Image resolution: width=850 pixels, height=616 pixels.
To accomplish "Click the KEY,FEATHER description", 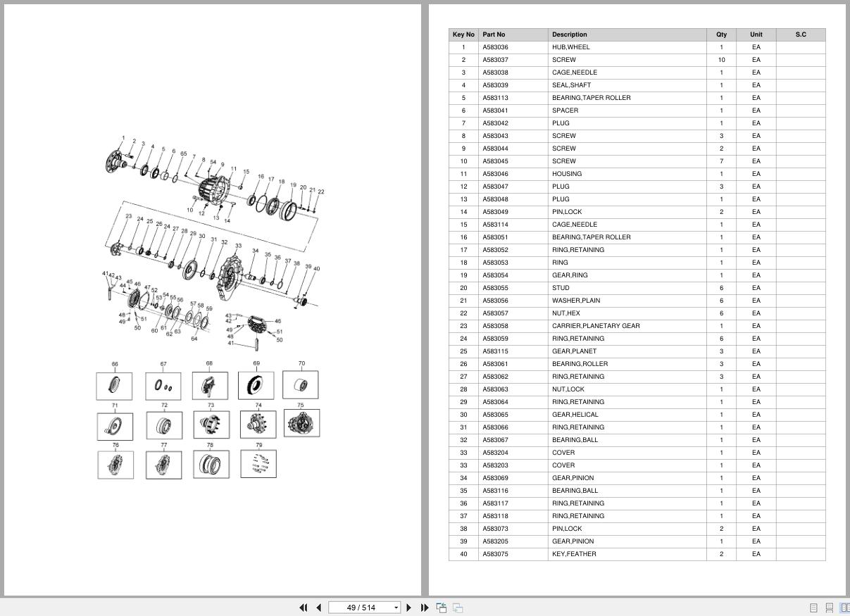I will pyautogui.click(x=574, y=554).
